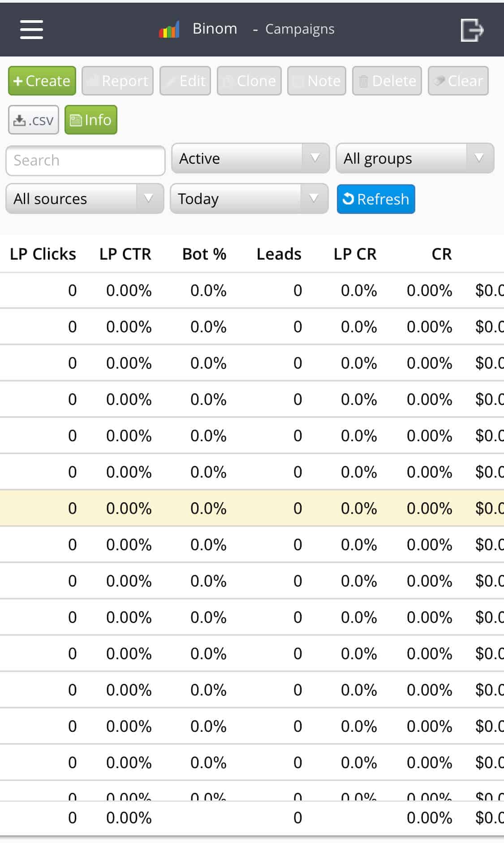The height and width of the screenshot is (843, 504).
Task: Click the Delete campaign button
Action: (387, 81)
